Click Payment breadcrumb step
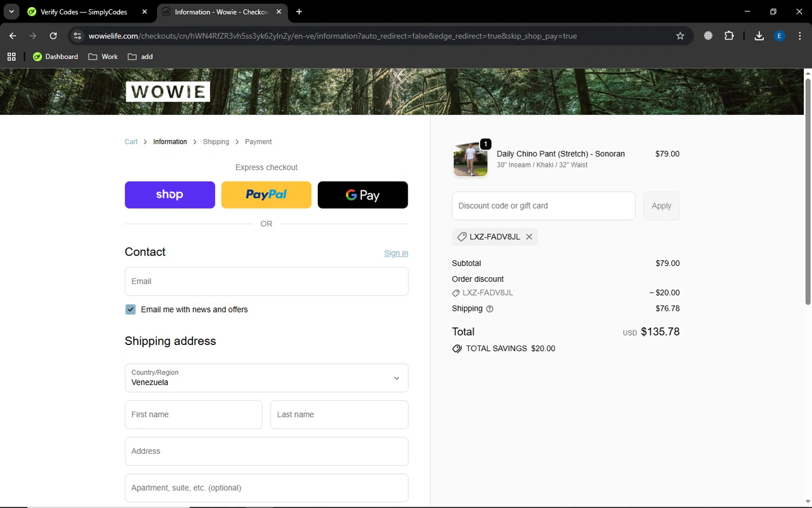The height and width of the screenshot is (508, 812). (x=258, y=142)
